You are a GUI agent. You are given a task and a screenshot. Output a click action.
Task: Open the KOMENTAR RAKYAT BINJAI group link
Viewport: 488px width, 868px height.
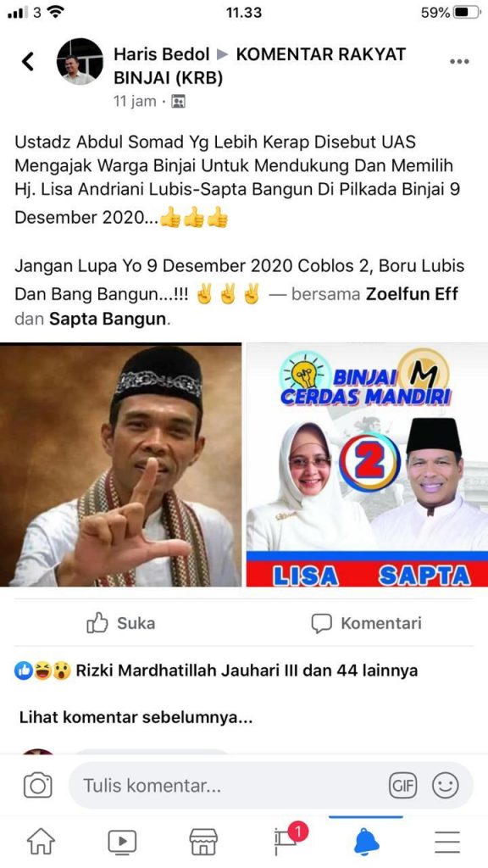pyautogui.click(x=260, y=66)
